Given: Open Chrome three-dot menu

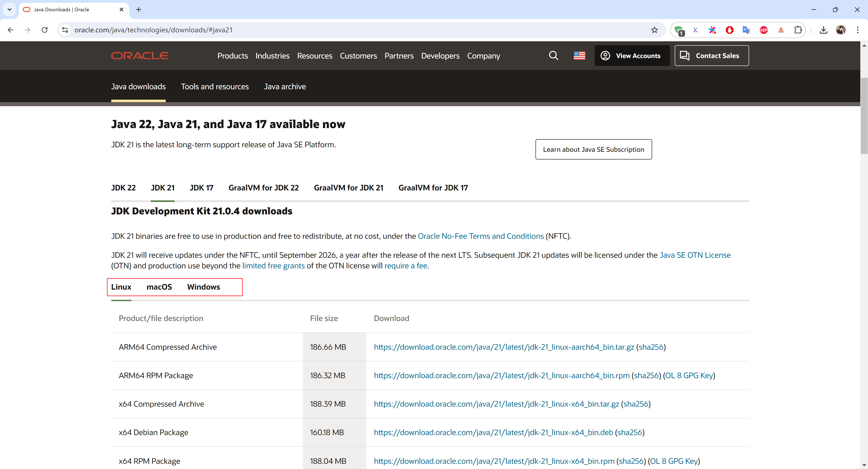Looking at the screenshot, I should click(858, 30).
